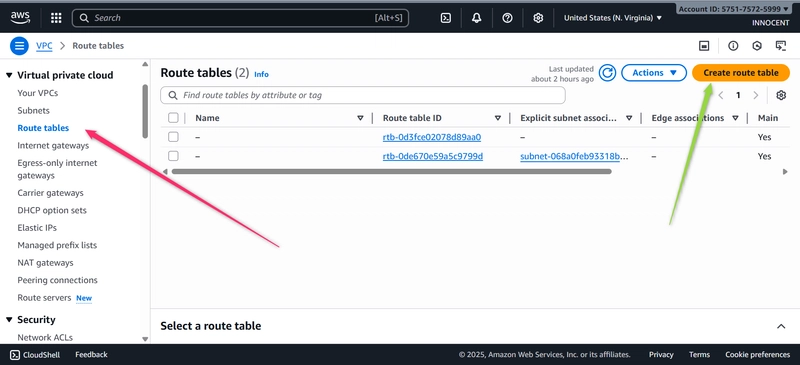The height and width of the screenshot is (365, 800).
Task: Collapse the Virtual private cloud section
Action: pyautogui.click(x=9, y=76)
